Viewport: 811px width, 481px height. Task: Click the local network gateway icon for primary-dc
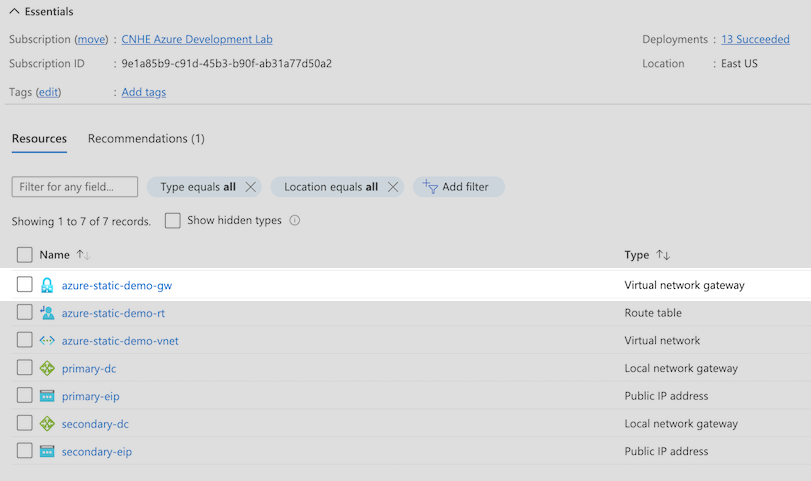pos(47,368)
